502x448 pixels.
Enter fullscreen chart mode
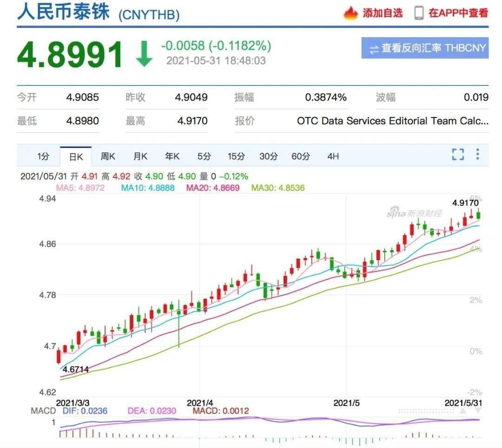[x=458, y=155]
